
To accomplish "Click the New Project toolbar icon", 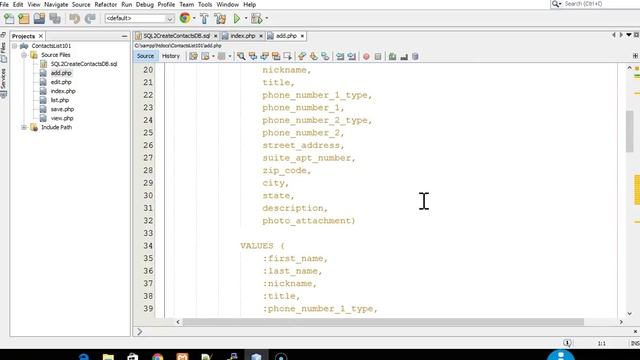I will click(24, 18).
